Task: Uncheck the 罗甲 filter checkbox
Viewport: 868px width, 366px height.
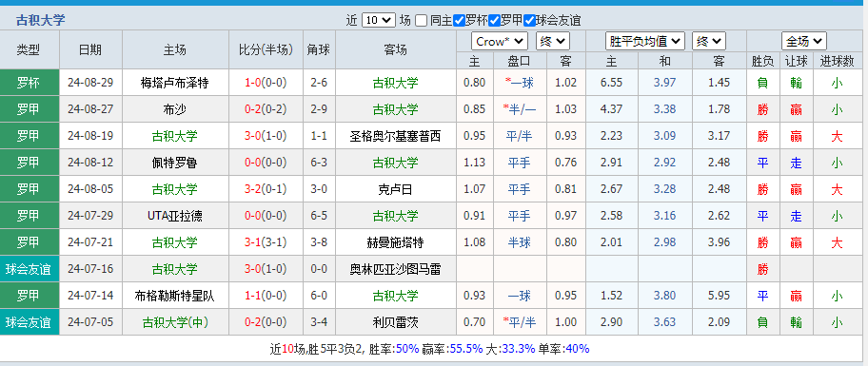Action: pyautogui.click(x=494, y=21)
